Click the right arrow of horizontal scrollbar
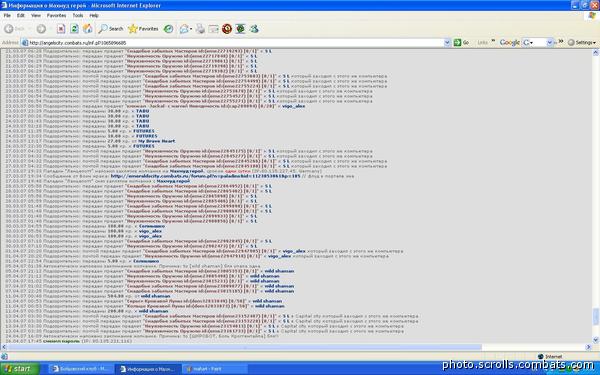The image size is (600, 375). coord(589,347)
